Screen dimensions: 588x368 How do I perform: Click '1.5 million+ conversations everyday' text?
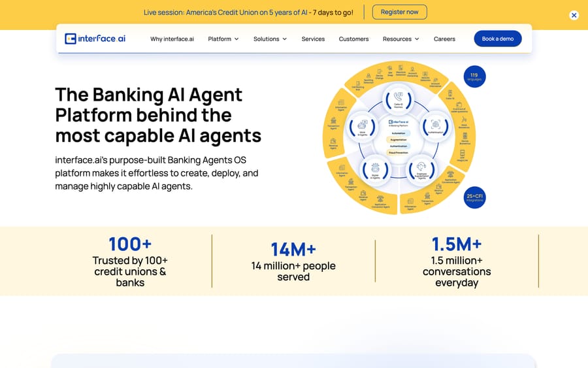click(x=457, y=271)
